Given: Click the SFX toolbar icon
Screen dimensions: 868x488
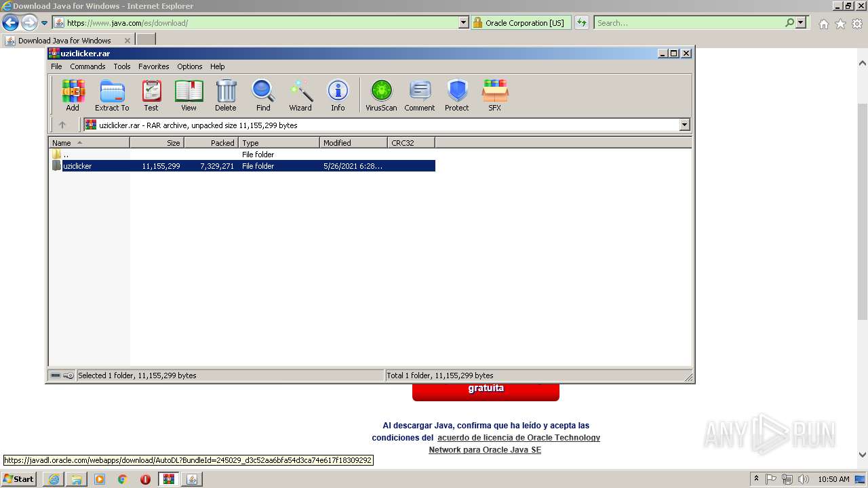Looking at the screenshot, I should [495, 95].
